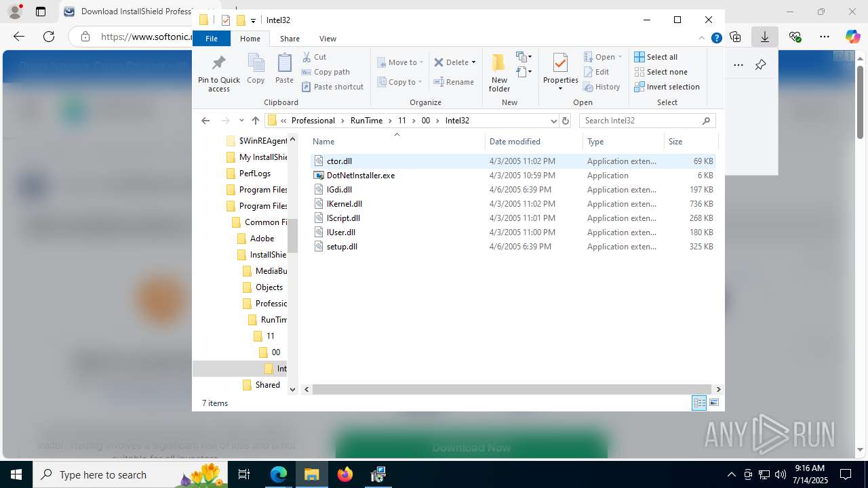Expand the address bar history dropdown

tap(554, 121)
